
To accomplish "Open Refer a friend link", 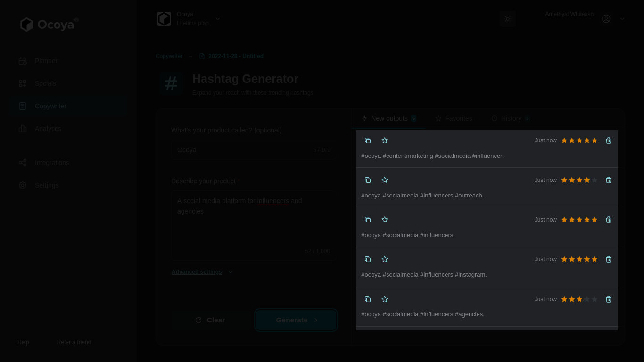I will coord(74,342).
